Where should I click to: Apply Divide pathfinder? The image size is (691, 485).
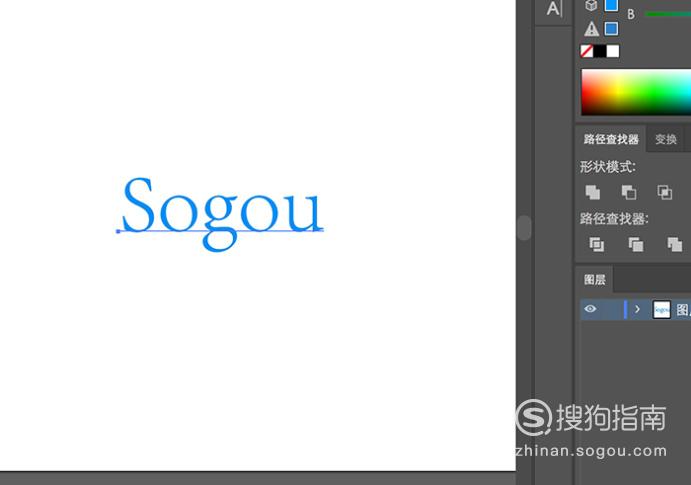(597, 244)
